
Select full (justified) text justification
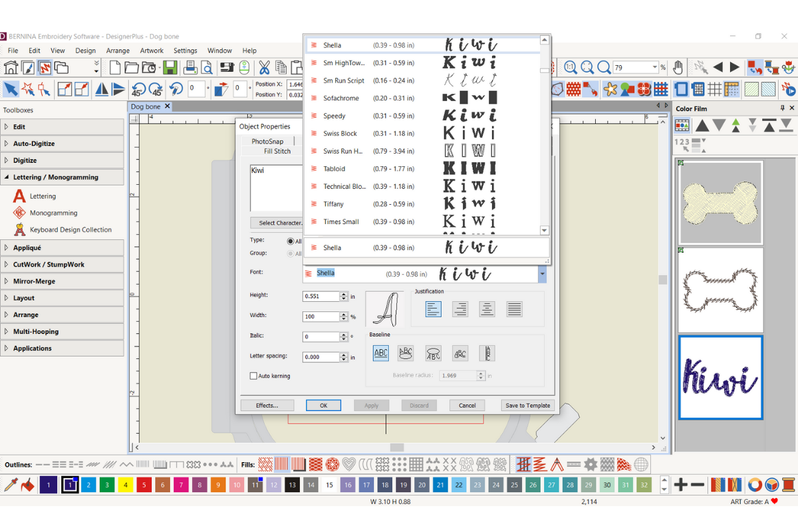pyautogui.click(x=514, y=309)
